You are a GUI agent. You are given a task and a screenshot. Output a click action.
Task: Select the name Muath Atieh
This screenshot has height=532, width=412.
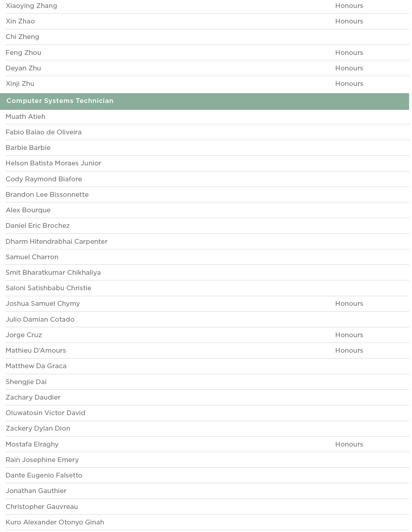25,116
